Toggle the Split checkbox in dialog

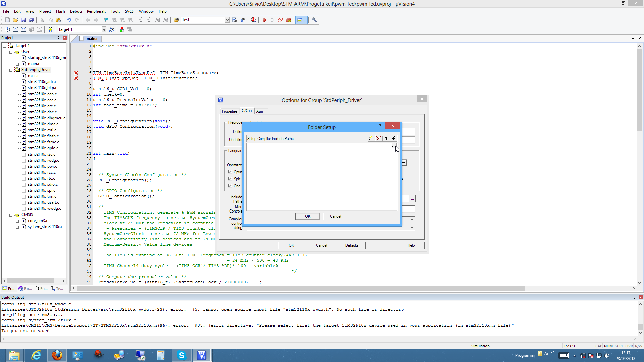[230, 179]
